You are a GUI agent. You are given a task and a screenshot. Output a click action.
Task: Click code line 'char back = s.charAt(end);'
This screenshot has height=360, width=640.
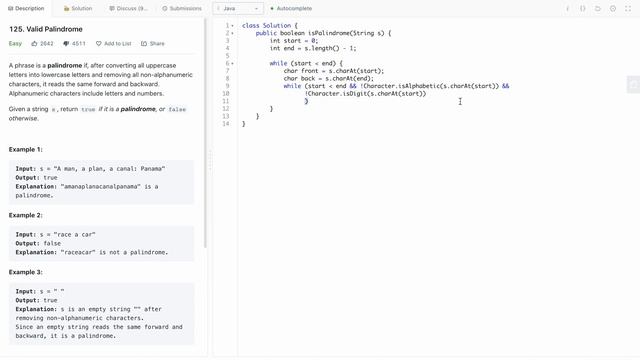(x=329, y=79)
